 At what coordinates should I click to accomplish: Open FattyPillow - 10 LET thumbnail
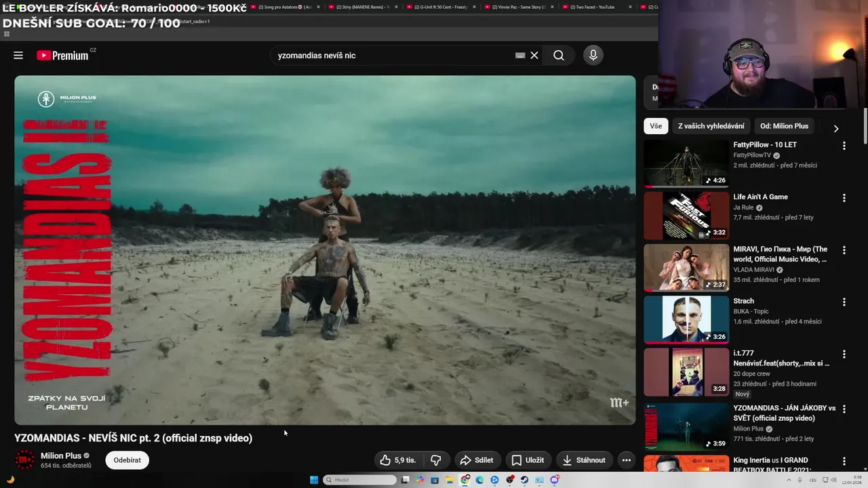[x=686, y=163]
